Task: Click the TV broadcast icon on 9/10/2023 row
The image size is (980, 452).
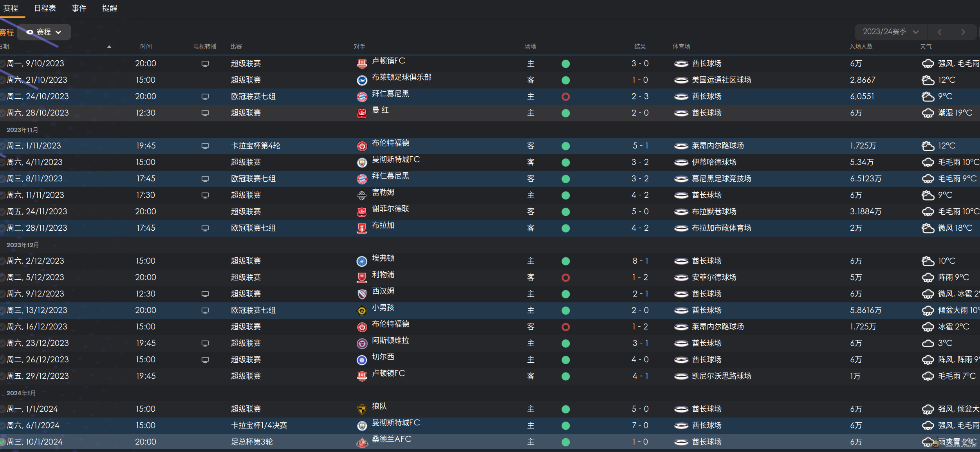Action: [x=205, y=64]
